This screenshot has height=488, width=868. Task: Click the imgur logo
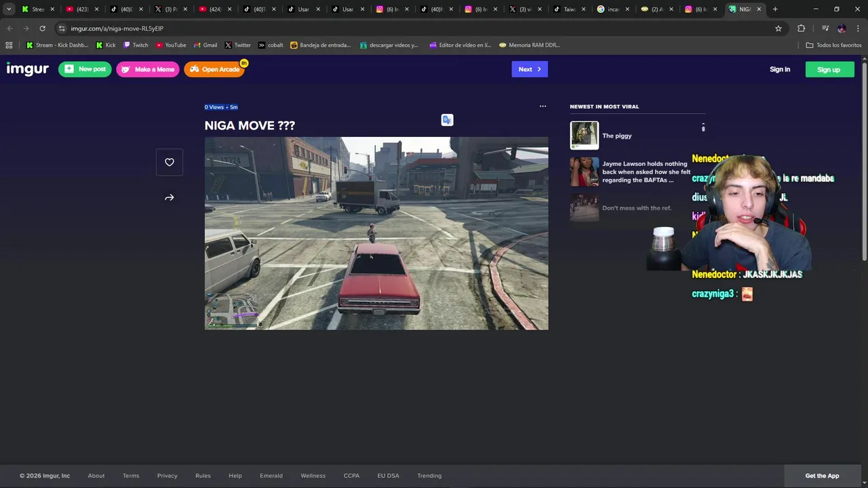(28, 69)
